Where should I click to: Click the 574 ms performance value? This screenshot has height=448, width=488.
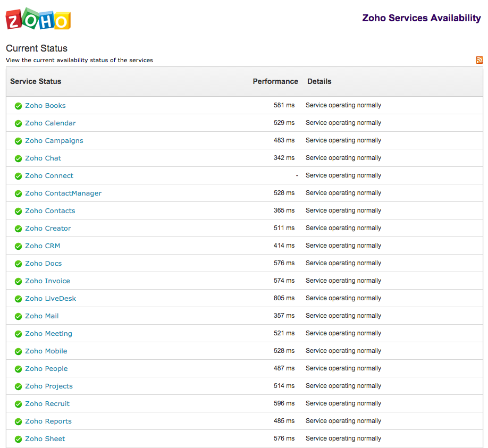click(x=284, y=280)
